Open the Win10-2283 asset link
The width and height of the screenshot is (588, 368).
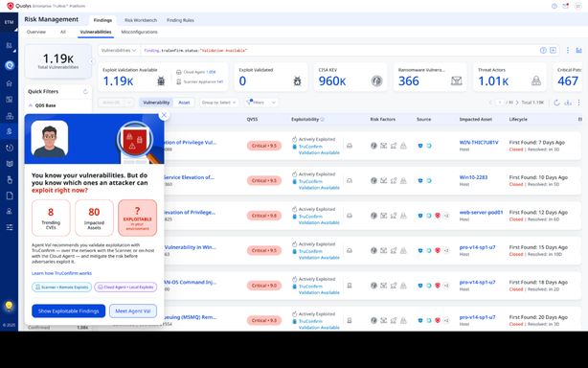(473, 177)
